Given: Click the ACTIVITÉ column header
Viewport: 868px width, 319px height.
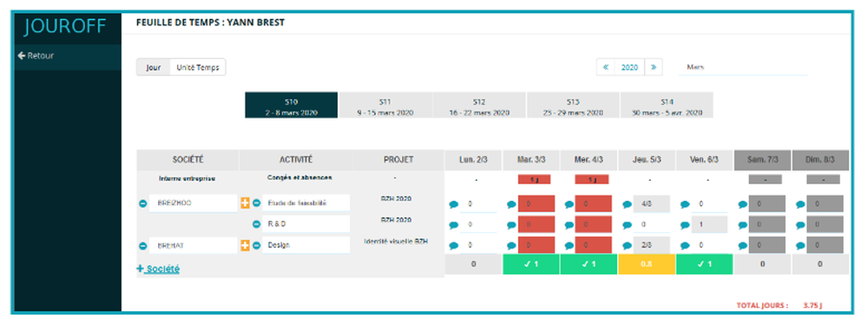Looking at the screenshot, I should (296, 160).
